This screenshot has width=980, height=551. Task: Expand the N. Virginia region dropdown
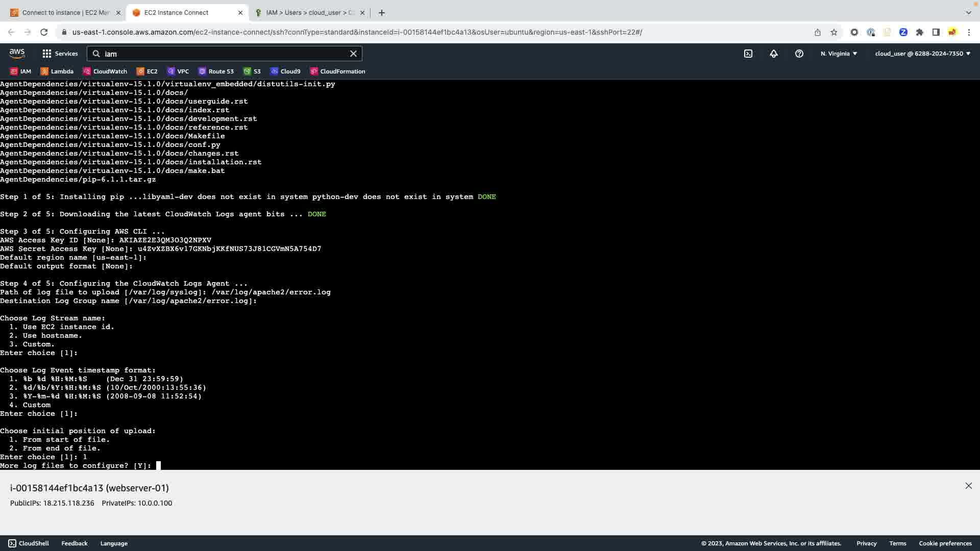pyautogui.click(x=839, y=54)
